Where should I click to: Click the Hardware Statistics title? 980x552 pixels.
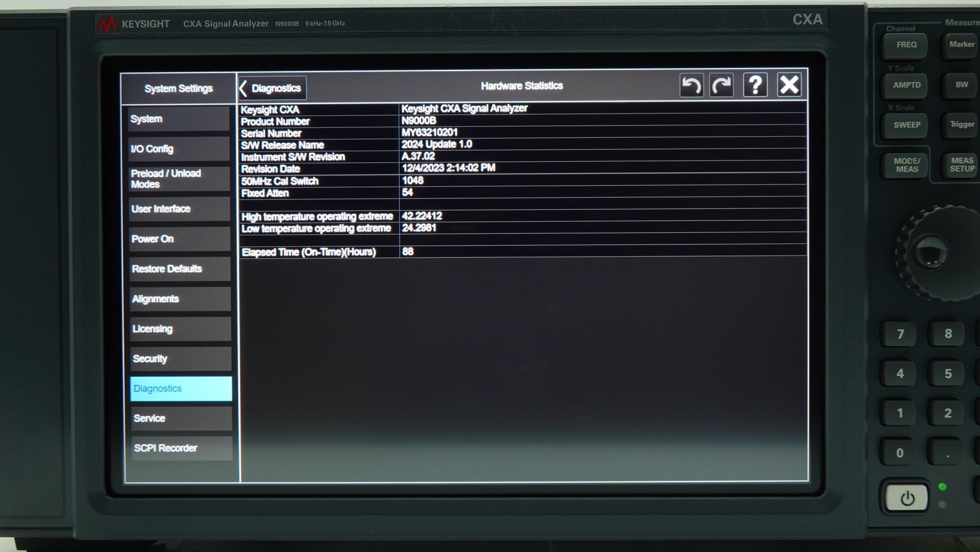click(522, 86)
